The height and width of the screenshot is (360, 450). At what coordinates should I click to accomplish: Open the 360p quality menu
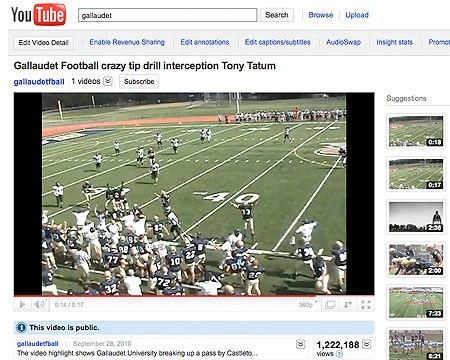click(307, 305)
